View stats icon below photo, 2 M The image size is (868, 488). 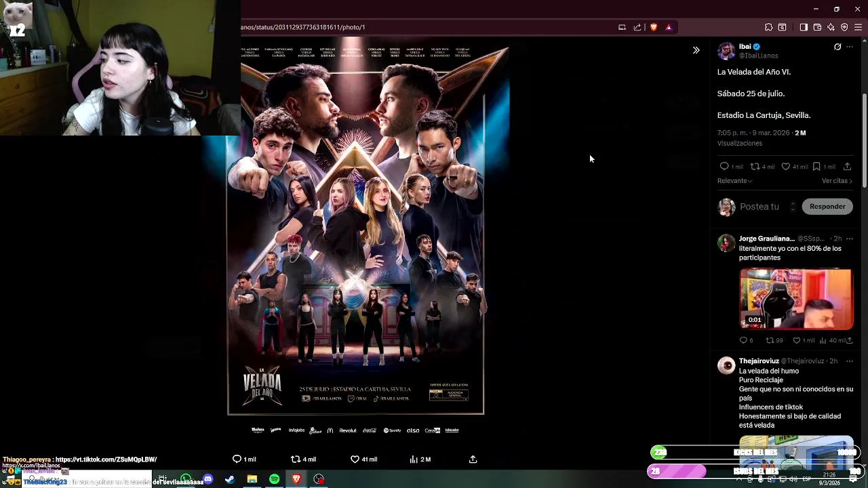(x=413, y=459)
